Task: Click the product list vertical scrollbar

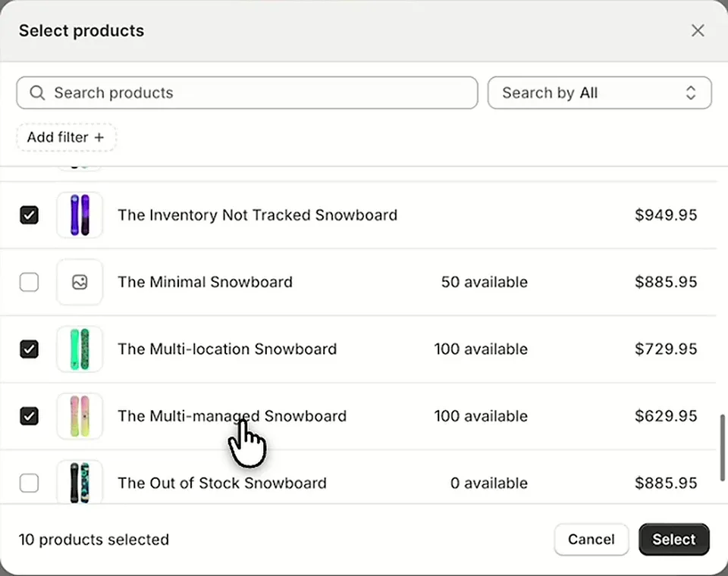Action: [x=723, y=448]
